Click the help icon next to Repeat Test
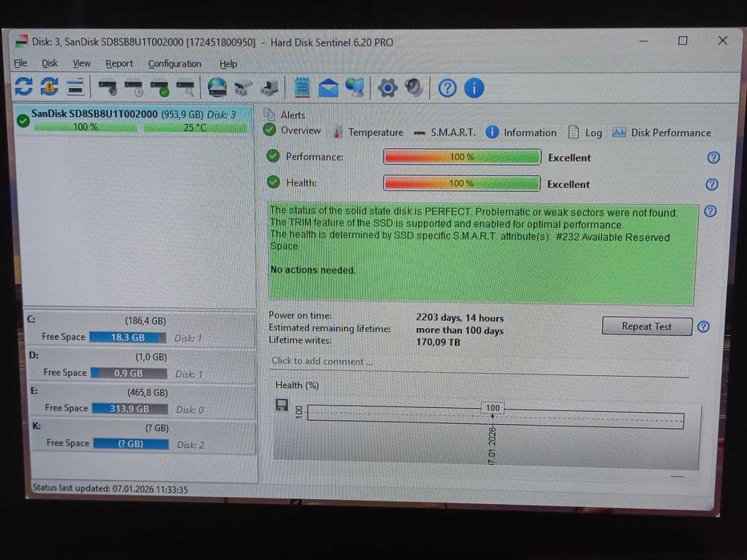The height and width of the screenshot is (560, 747). 703,326
